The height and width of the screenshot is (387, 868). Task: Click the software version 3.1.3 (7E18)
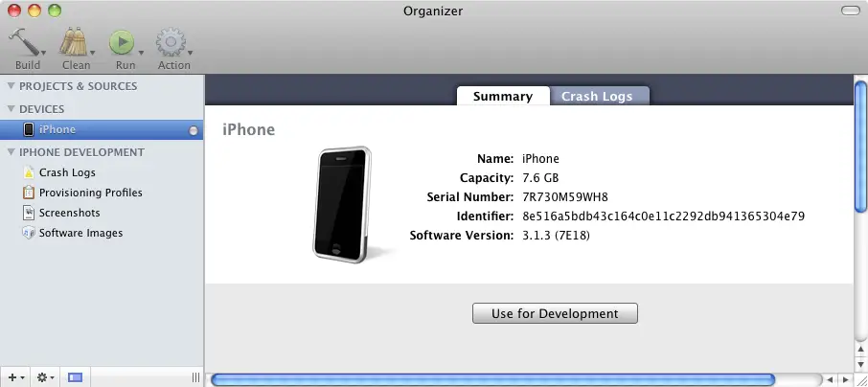tap(556, 236)
